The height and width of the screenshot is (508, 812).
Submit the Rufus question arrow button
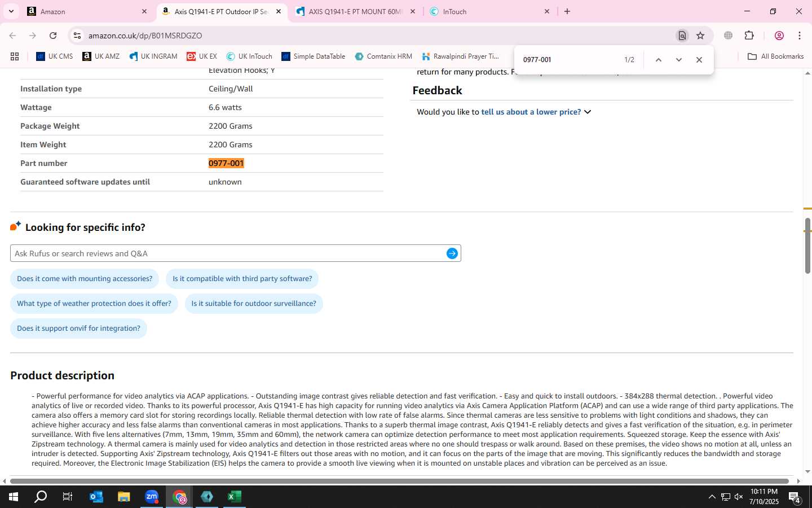[452, 253]
